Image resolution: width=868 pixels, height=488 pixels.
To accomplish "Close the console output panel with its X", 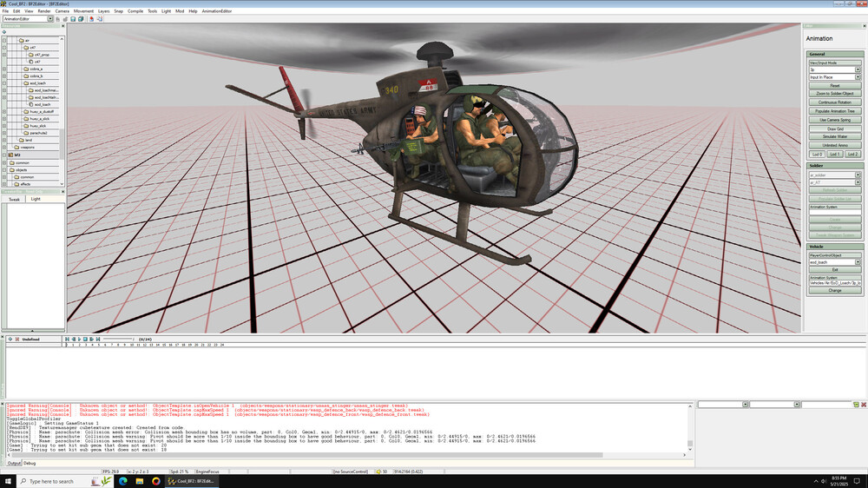I will point(3,405).
